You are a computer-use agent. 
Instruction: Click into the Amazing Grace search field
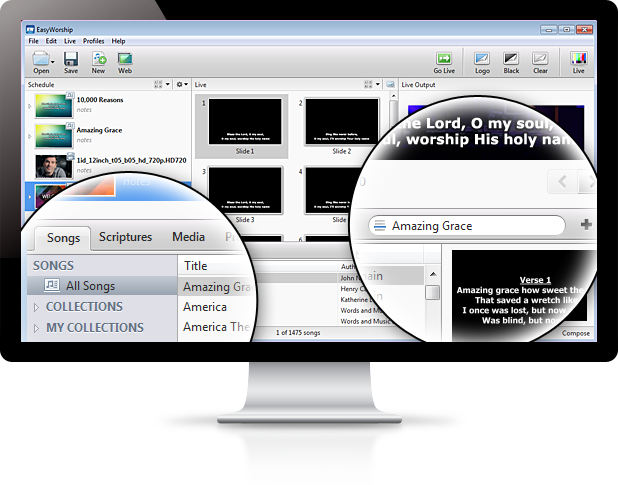467,226
